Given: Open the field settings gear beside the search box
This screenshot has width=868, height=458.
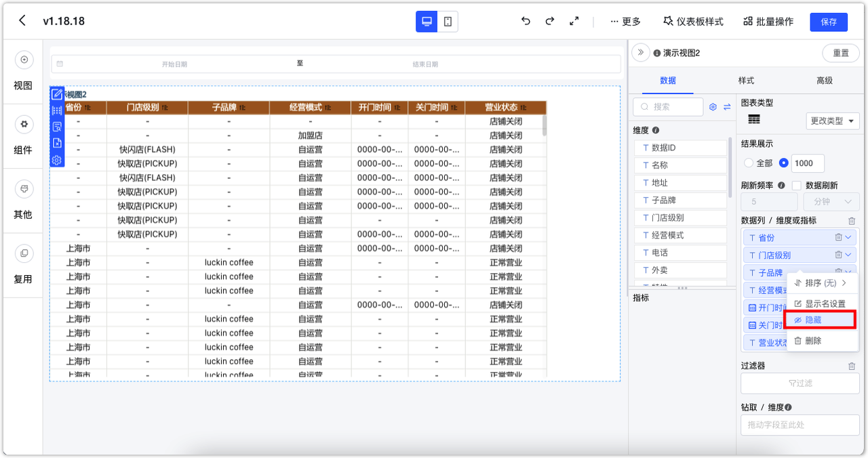Looking at the screenshot, I should (x=713, y=107).
